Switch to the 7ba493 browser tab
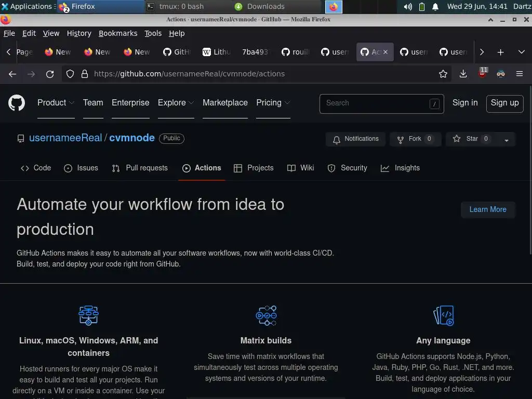Screen dimensions: 532x399 point(255,52)
